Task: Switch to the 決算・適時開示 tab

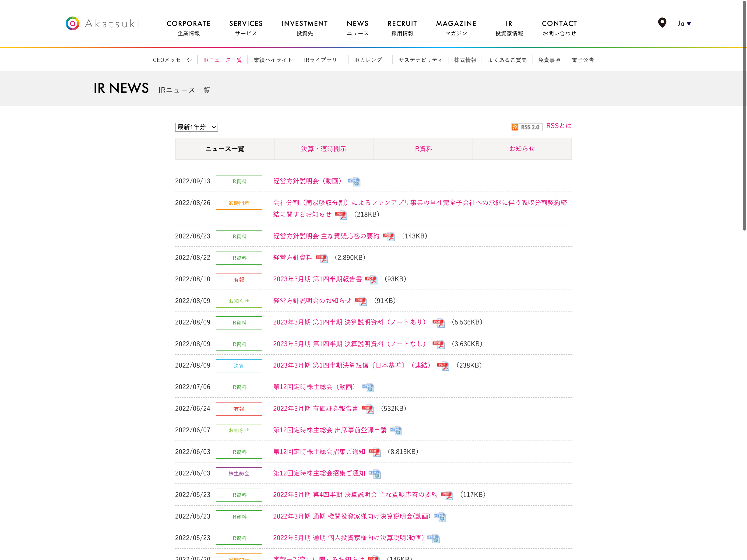Action: [x=324, y=149]
